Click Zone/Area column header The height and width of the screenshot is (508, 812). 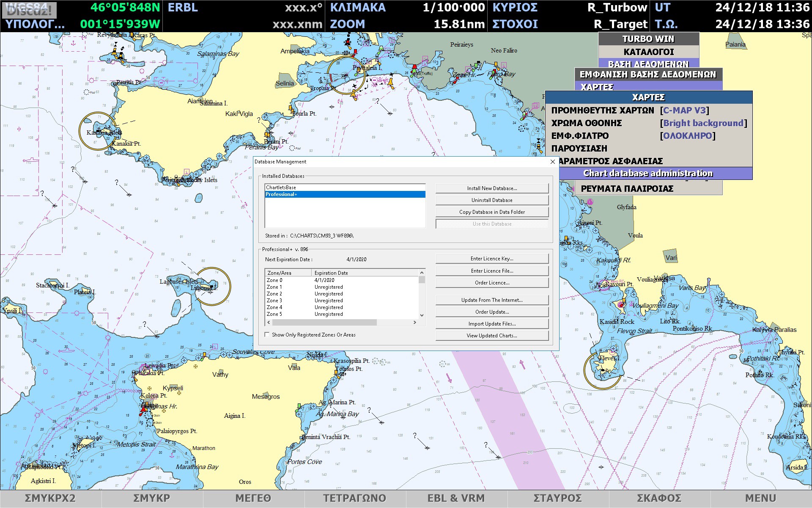(288, 273)
